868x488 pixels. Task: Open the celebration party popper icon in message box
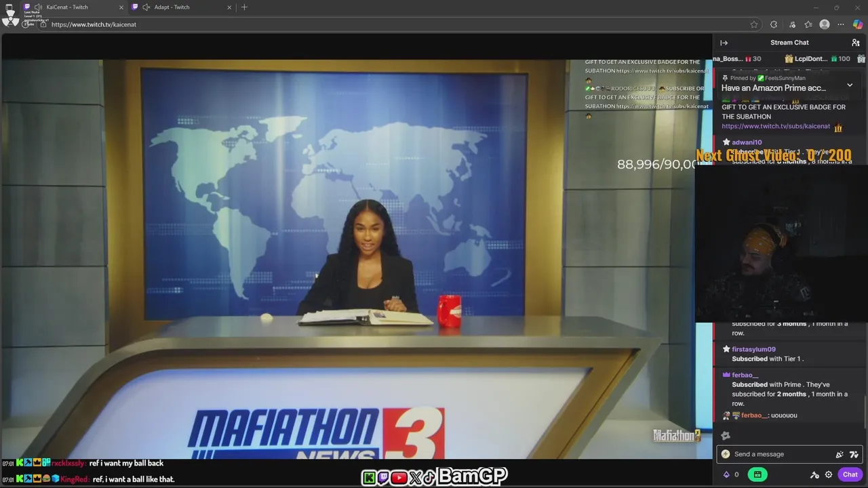[x=840, y=454]
